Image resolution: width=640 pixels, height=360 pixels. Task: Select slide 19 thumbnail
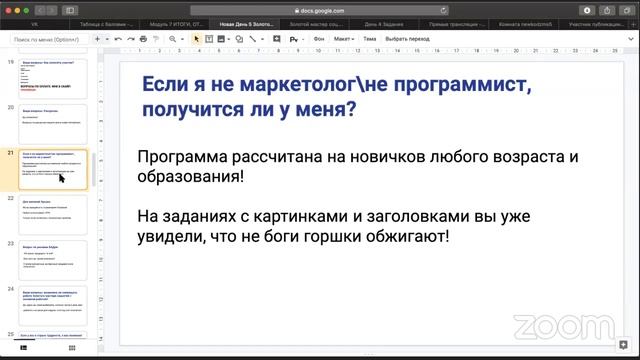point(53,79)
